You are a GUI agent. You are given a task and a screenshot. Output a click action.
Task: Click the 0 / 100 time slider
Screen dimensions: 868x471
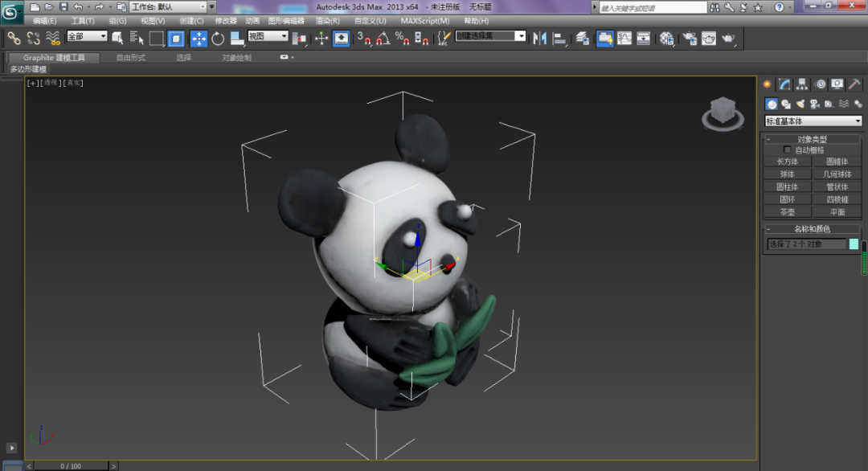click(71, 466)
